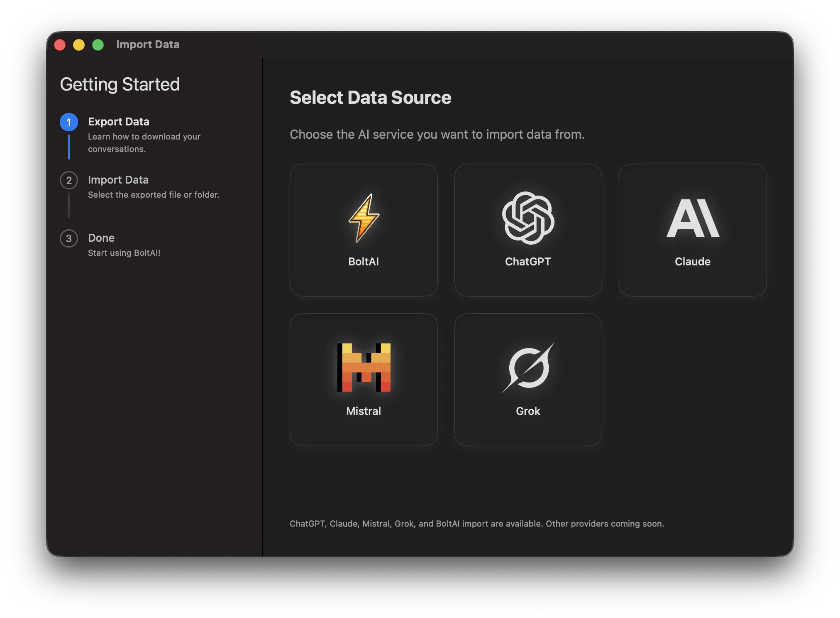840x618 pixels.
Task: Click the step 2 circle indicator
Action: tap(69, 180)
